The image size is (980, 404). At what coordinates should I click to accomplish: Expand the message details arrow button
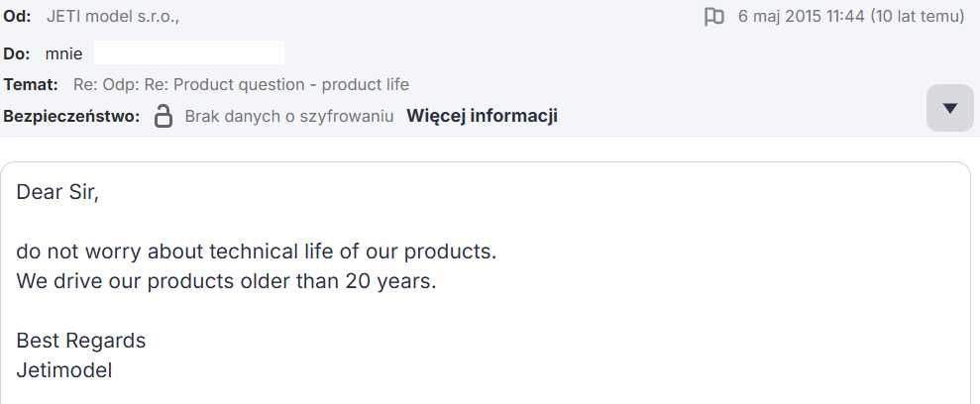(949, 108)
